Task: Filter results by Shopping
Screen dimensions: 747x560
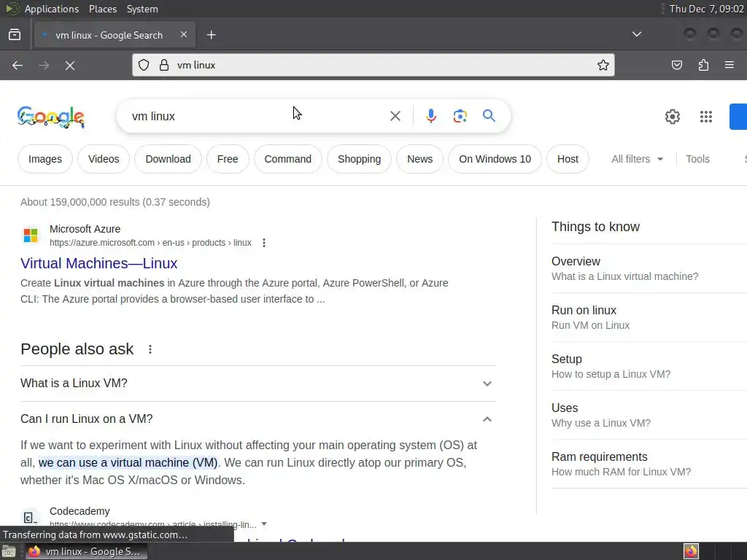Action: tap(359, 159)
